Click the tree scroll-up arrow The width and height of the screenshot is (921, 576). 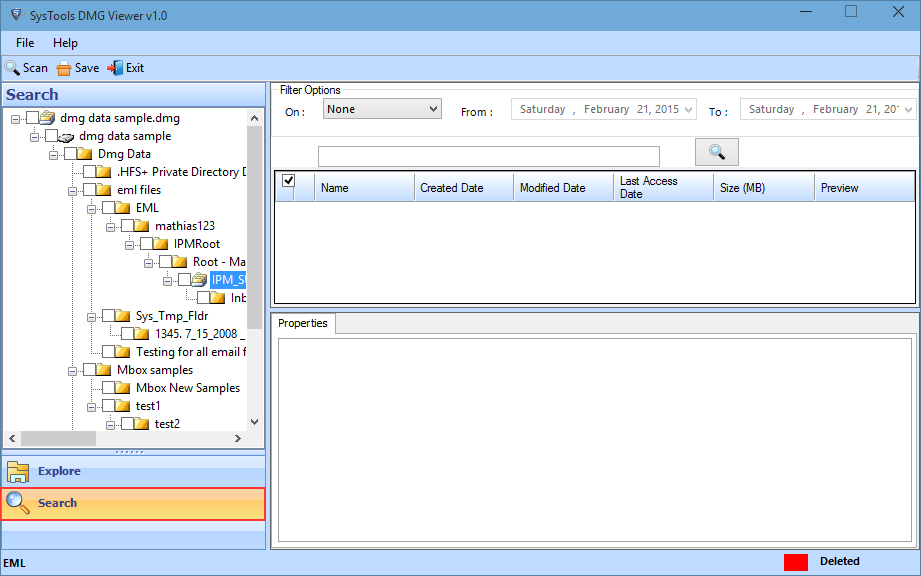254,118
